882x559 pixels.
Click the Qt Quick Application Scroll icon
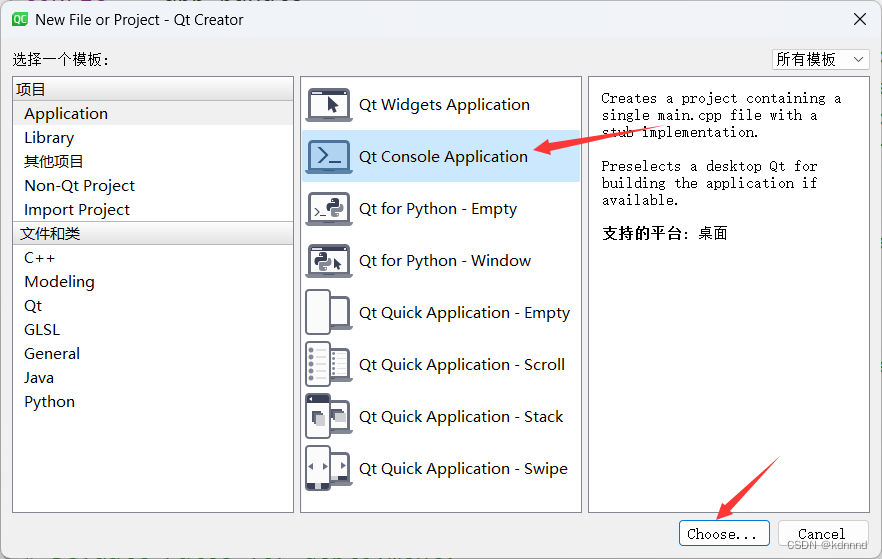point(329,364)
